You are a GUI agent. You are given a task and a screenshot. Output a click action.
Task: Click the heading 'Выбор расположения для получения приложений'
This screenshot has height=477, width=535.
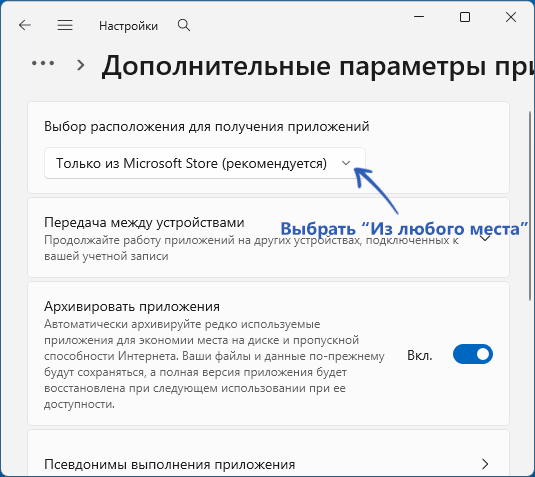point(207,127)
